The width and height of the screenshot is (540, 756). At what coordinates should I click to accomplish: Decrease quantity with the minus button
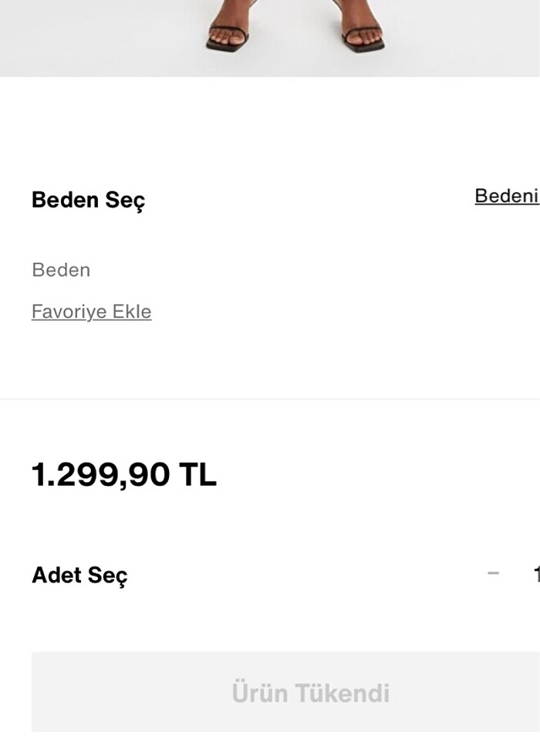click(494, 574)
